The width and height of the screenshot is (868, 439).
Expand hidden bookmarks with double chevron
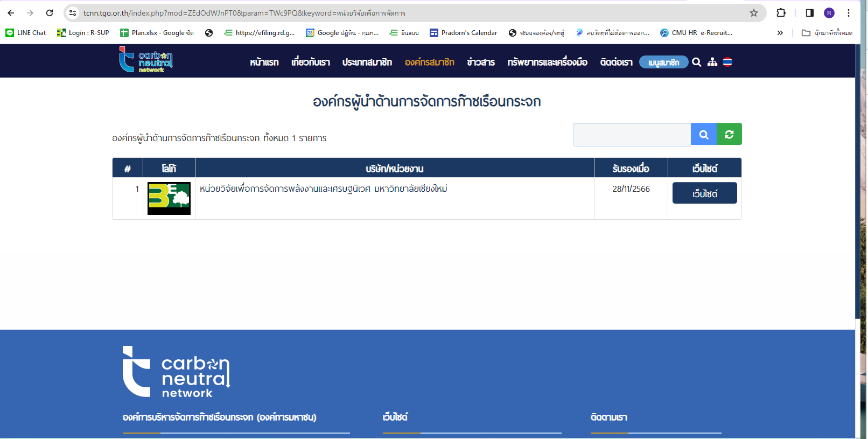(780, 33)
